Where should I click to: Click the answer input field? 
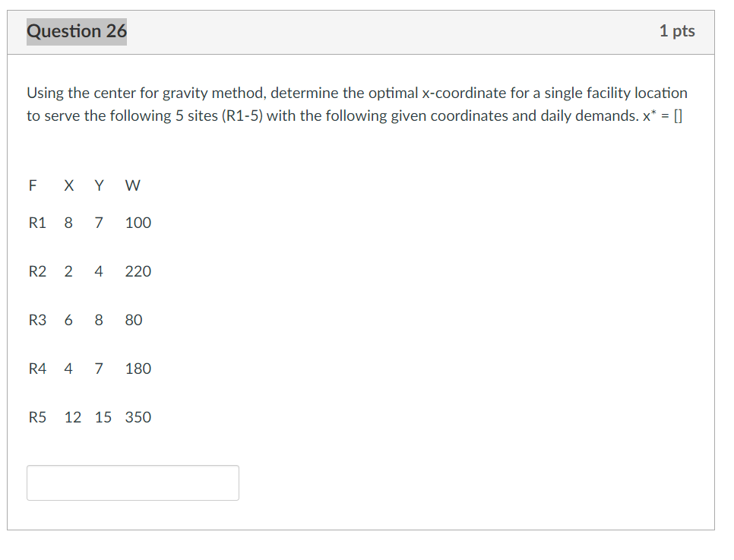coord(132,482)
